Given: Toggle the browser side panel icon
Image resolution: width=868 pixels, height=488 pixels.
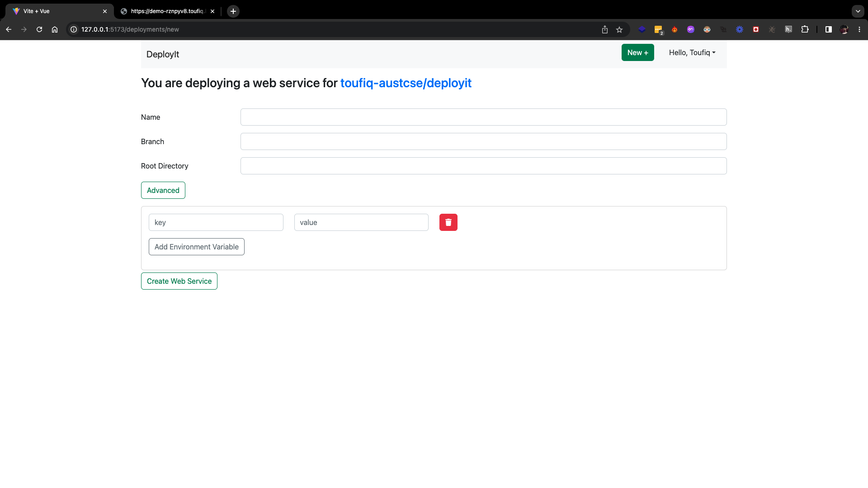Looking at the screenshot, I should 828,29.
